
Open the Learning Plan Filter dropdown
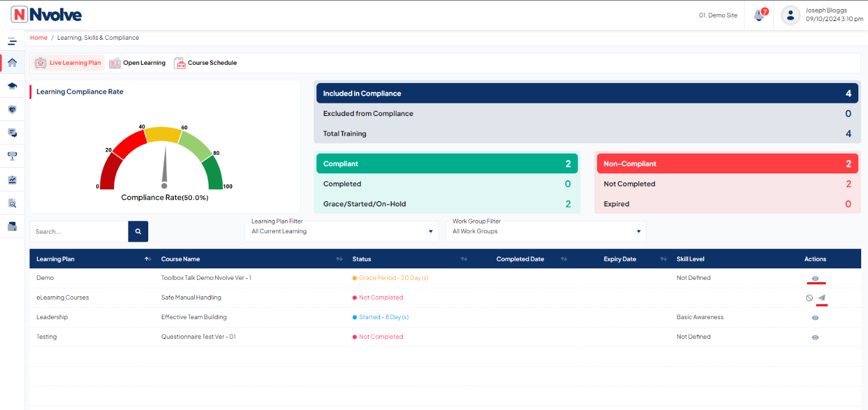tap(341, 231)
